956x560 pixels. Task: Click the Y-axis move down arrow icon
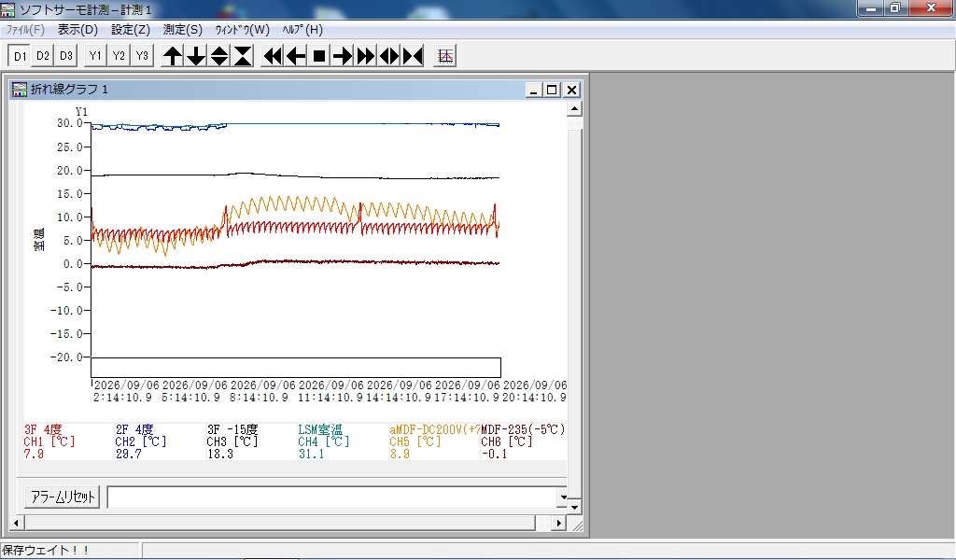click(x=196, y=56)
